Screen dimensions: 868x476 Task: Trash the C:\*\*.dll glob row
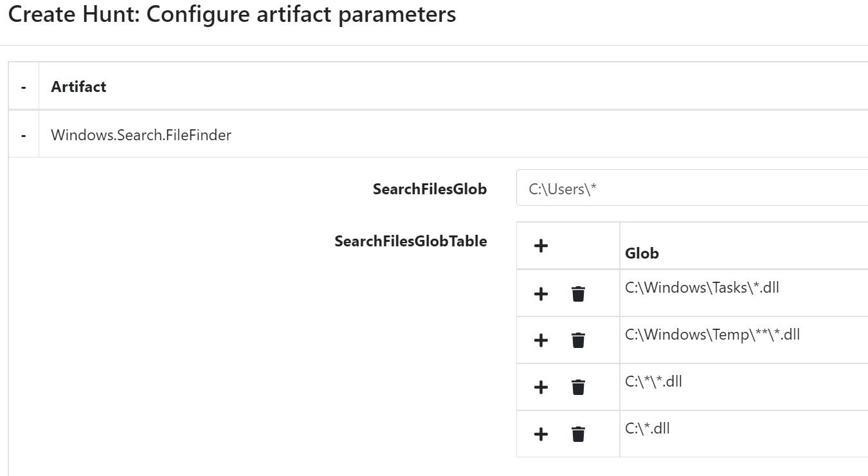pos(578,387)
